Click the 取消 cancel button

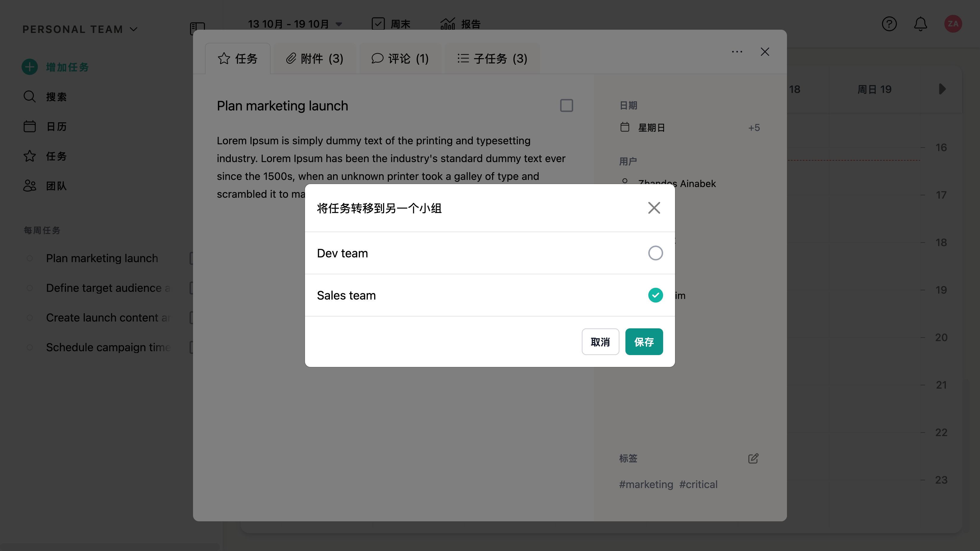point(600,341)
